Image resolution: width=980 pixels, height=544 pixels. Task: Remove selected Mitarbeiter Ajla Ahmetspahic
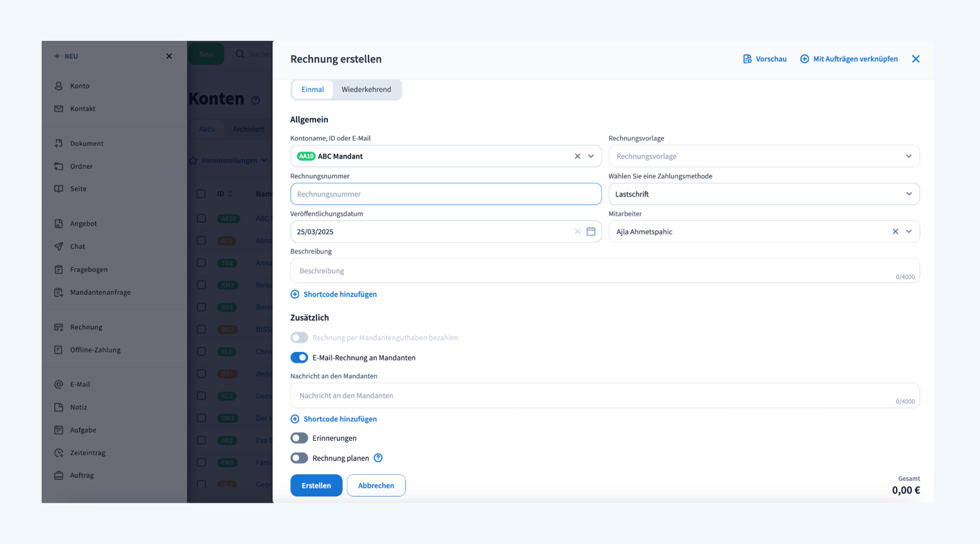pos(895,232)
